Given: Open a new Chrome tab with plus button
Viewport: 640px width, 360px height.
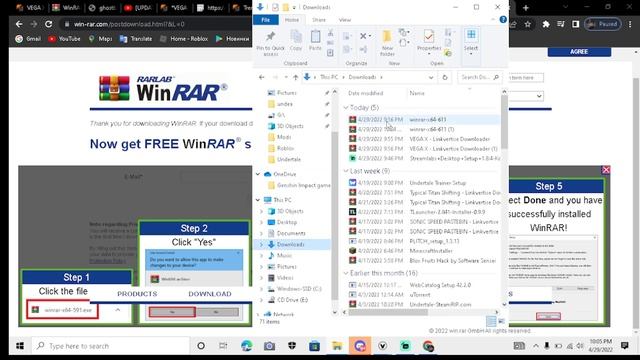Looking at the screenshot, I should (526, 7).
